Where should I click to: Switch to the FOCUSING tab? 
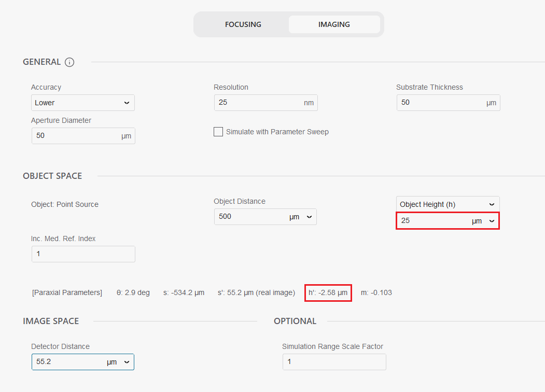(x=243, y=24)
